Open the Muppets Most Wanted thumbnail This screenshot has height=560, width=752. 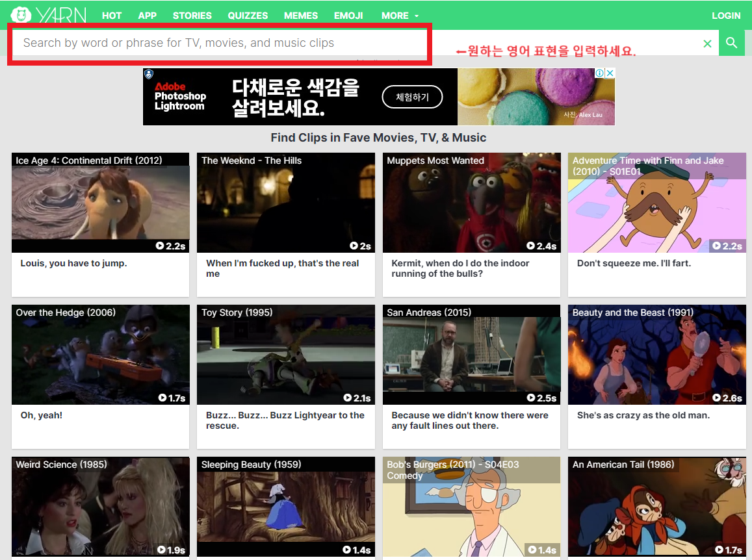click(x=471, y=202)
